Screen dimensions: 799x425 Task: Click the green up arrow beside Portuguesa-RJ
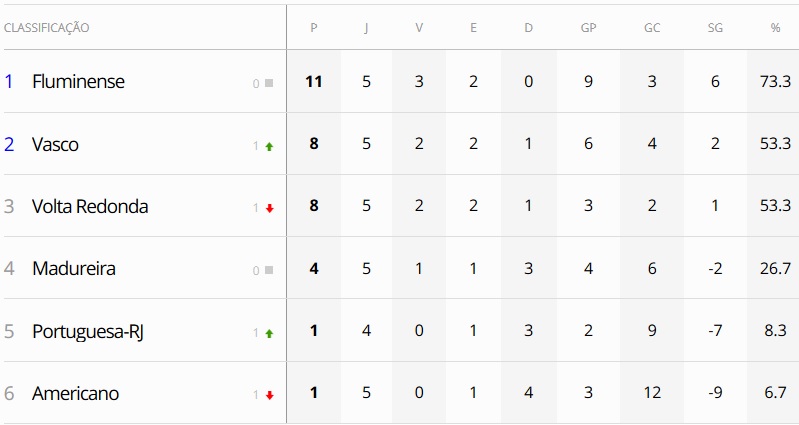click(x=269, y=333)
